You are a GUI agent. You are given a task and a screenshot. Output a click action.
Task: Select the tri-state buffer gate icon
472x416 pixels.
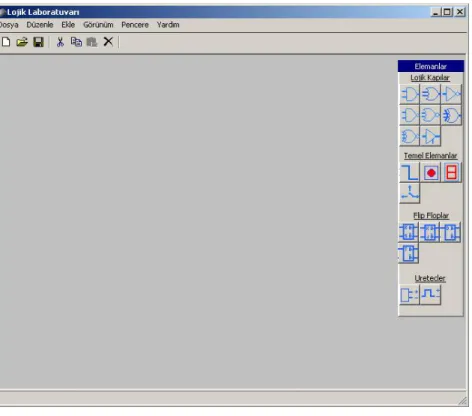430,136
